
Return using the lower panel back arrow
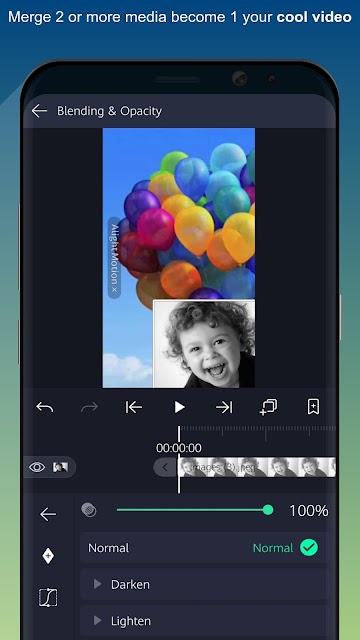(x=48, y=514)
